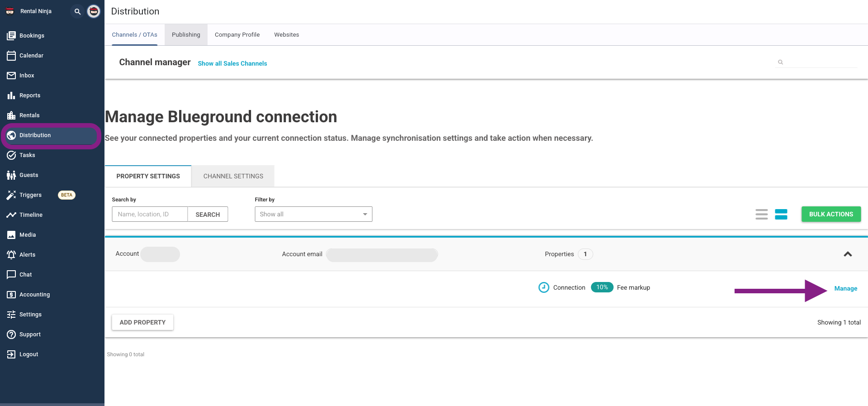The width and height of the screenshot is (868, 406).
Task: Open Reports bar chart icon
Action: point(11,96)
